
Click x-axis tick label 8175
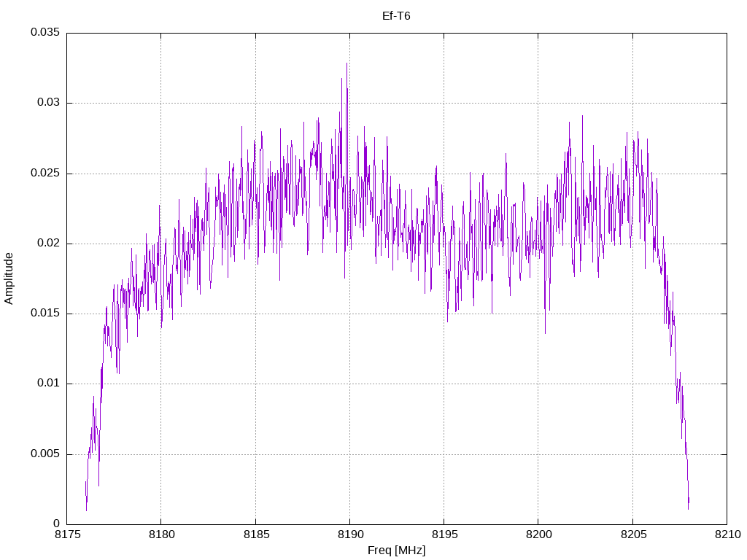pos(67,534)
